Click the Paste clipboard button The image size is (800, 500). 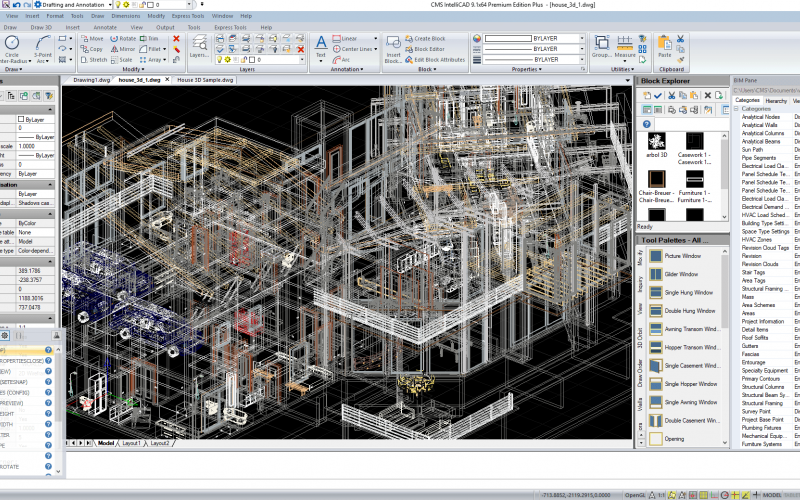(664, 45)
